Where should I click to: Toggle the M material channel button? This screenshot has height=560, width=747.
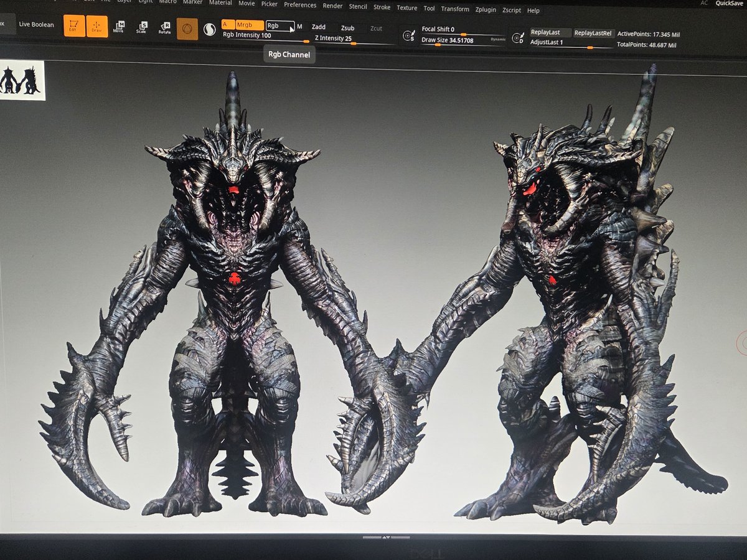[299, 26]
